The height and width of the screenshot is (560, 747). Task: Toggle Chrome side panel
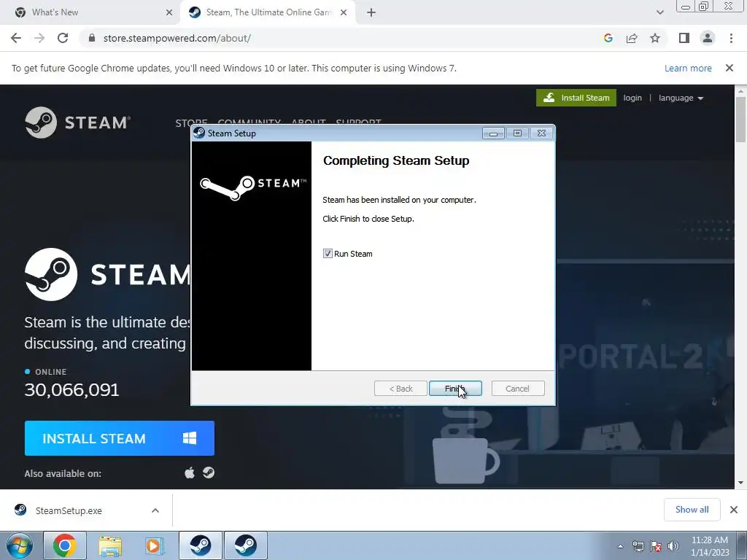coord(684,38)
